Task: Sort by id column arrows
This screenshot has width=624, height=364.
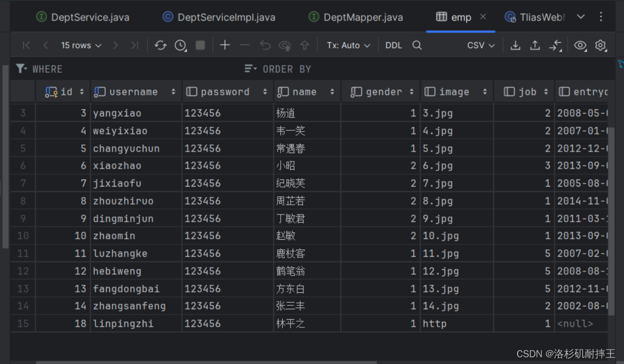Action: (x=82, y=92)
